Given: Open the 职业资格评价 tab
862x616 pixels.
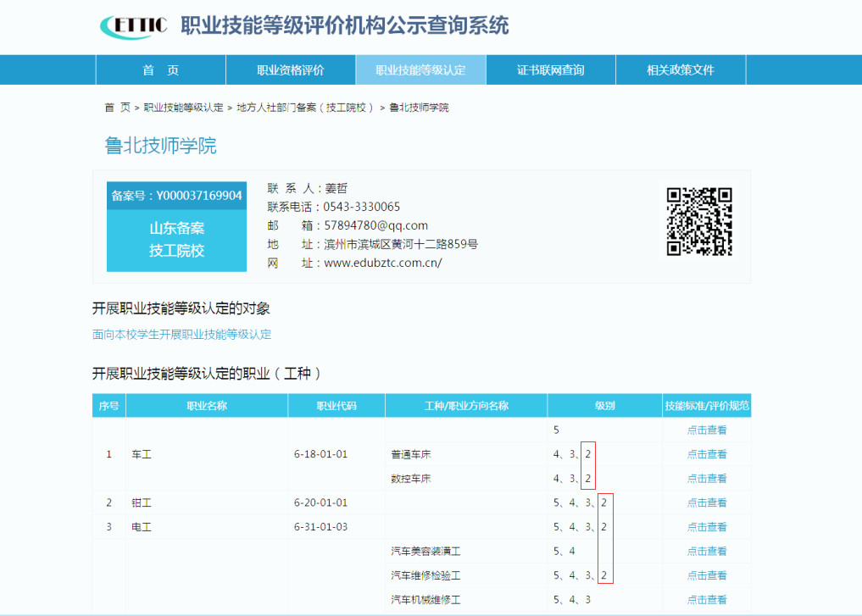Looking at the screenshot, I should pyautogui.click(x=290, y=69).
